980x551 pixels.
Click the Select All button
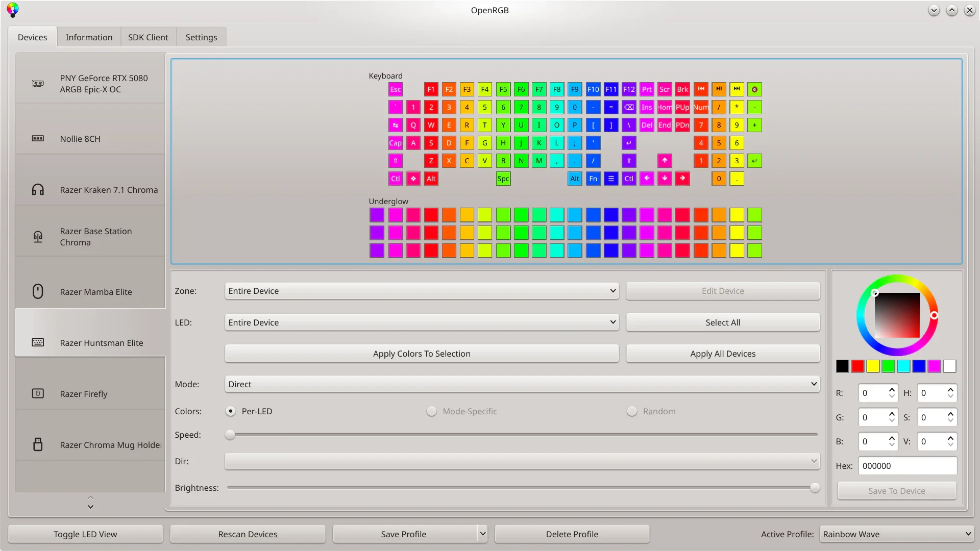[x=723, y=322]
